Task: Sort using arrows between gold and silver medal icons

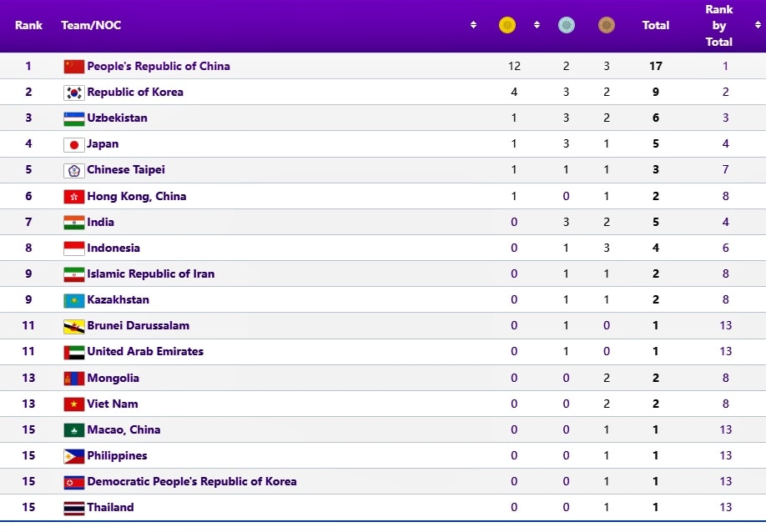Action: click(x=537, y=25)
